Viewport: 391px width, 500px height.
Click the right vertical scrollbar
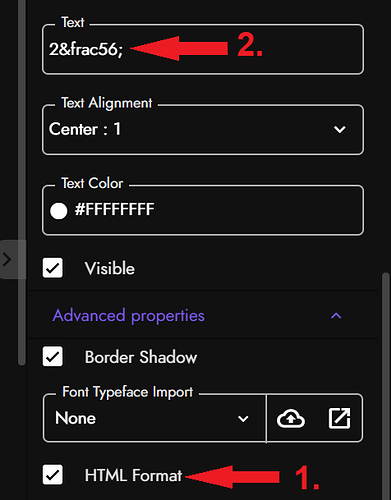pyautogui.click(x=386, y=386)
